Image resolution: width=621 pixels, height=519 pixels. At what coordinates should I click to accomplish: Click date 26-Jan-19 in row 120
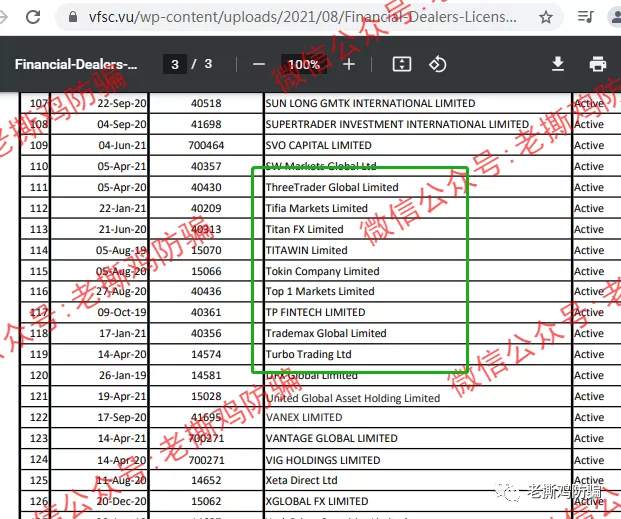coord(122,376)
